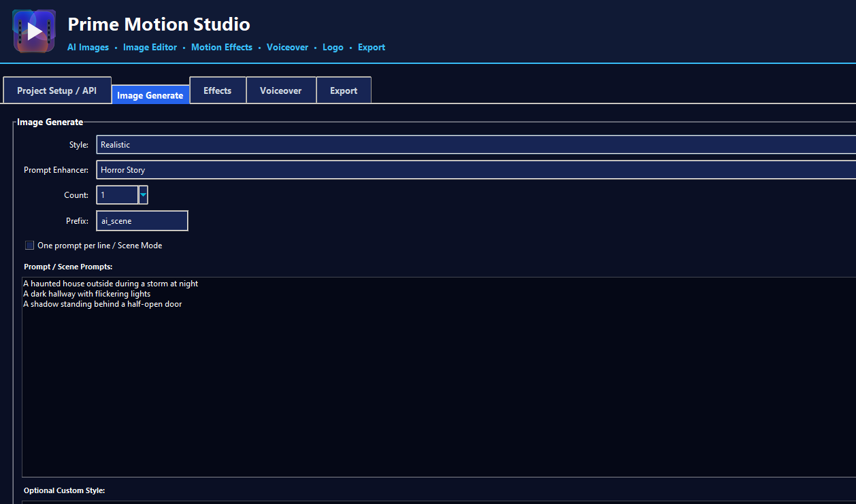Click the line 'A shadow standing behind a half-open door'
The height and width of the screenshot is (504, 856).
tap(103, 304)
